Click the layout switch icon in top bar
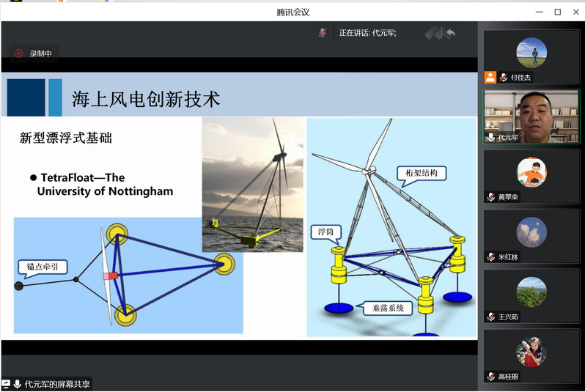Viewport: 585px width, 392px height. 433,33
